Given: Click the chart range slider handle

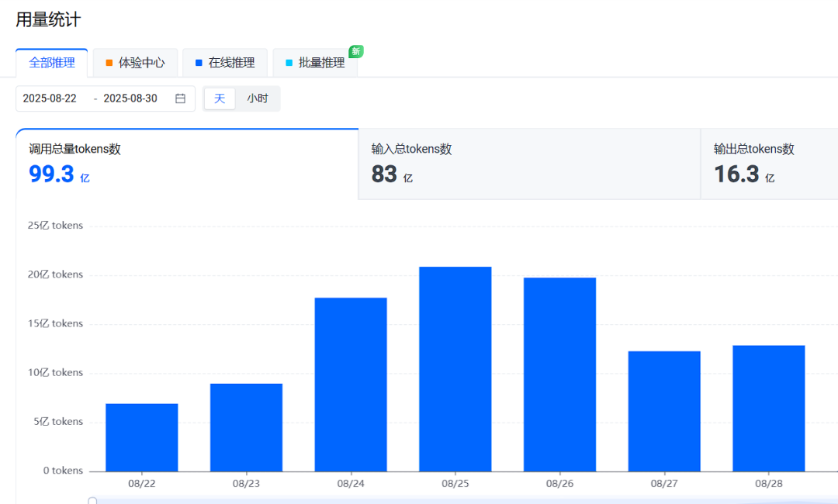Looking at the screenshot, I should click(92, 501).
